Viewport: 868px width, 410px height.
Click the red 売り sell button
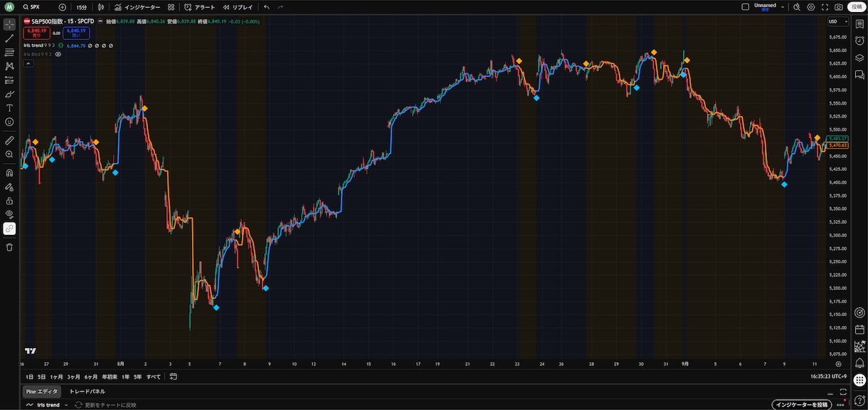pyautogui.click(x=36, y=33)
